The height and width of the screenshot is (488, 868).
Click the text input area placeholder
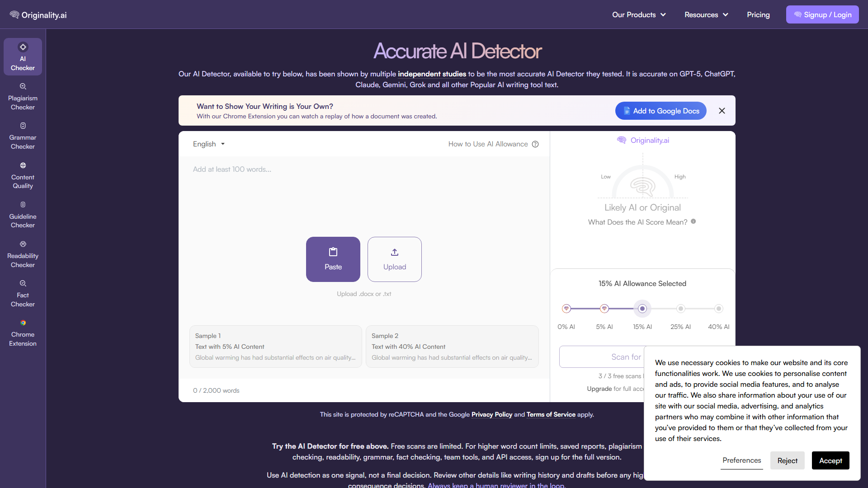click(232, 169)
